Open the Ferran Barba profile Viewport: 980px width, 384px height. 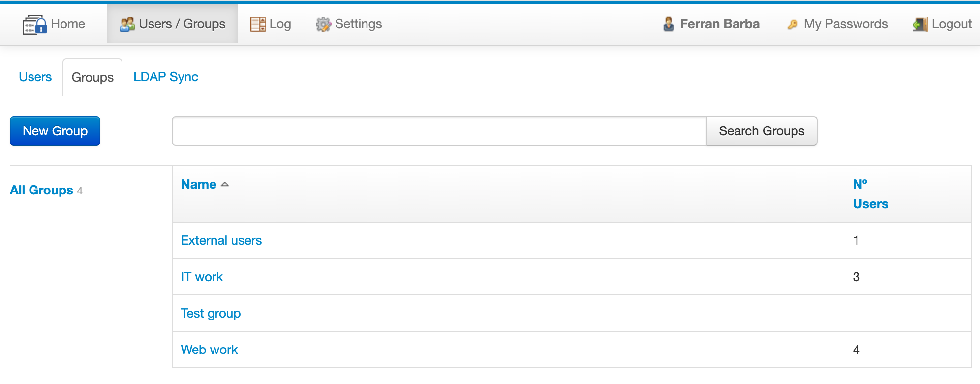pyautogui.click(x=711, y=24)
